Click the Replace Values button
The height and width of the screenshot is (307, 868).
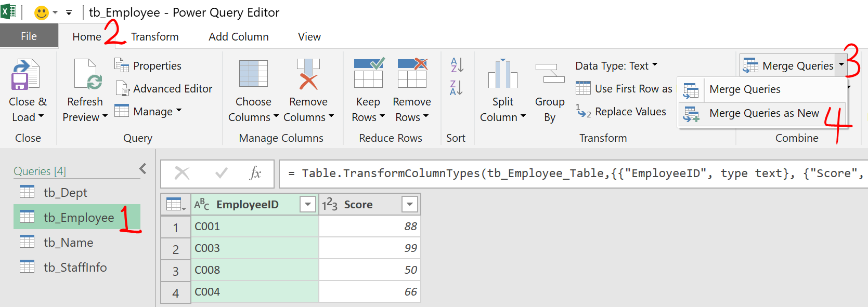tap(623, 112)
